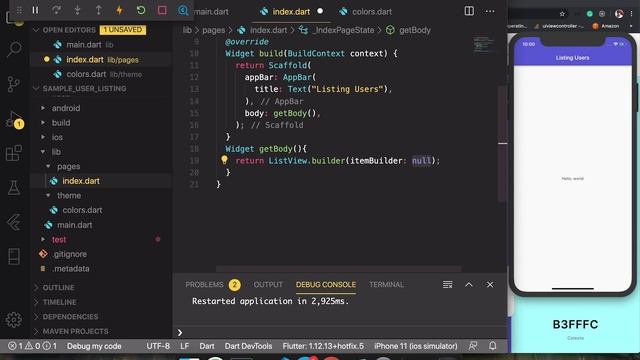This screenshot has width=640, height=360.
Task: Switch to the index.dart editor tab
Action: click(x=291, y=11)
